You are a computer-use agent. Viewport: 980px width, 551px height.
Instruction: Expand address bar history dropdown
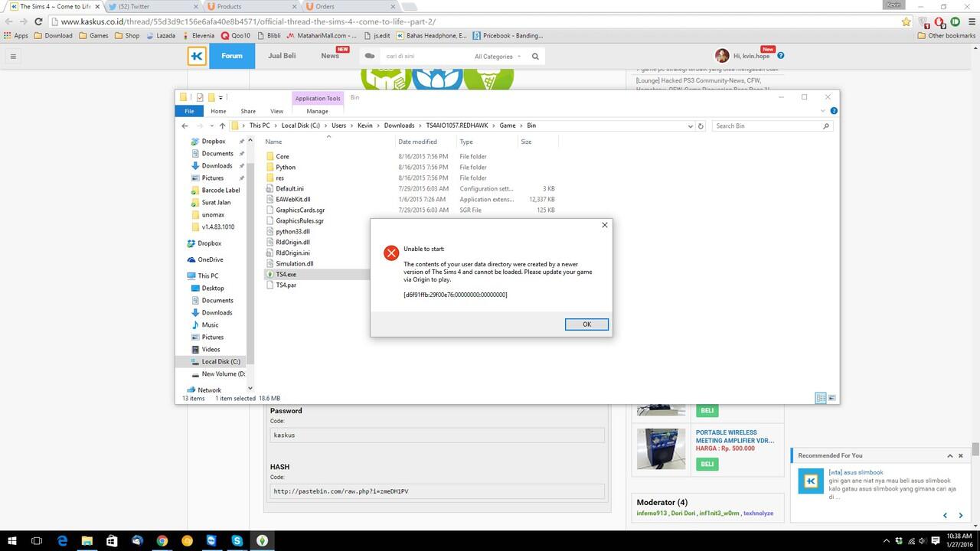690,126
